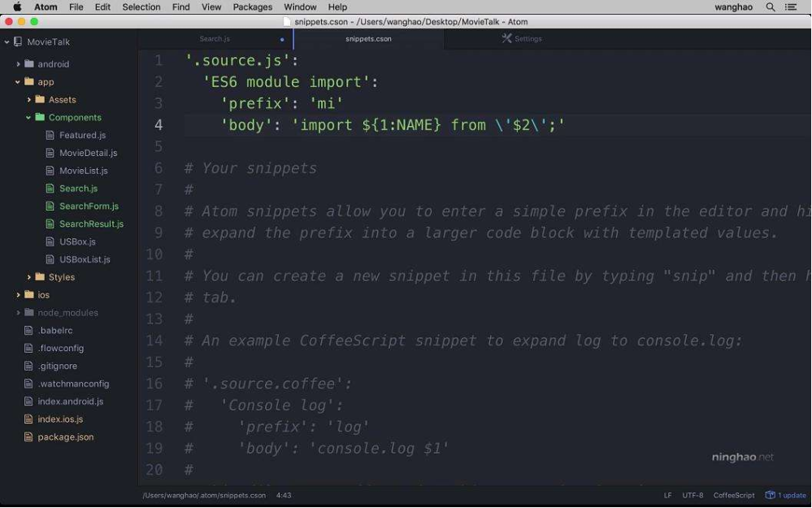This screenshot has height=508, width=812.
Task: Open the Find menu
Action: point(180,7)
